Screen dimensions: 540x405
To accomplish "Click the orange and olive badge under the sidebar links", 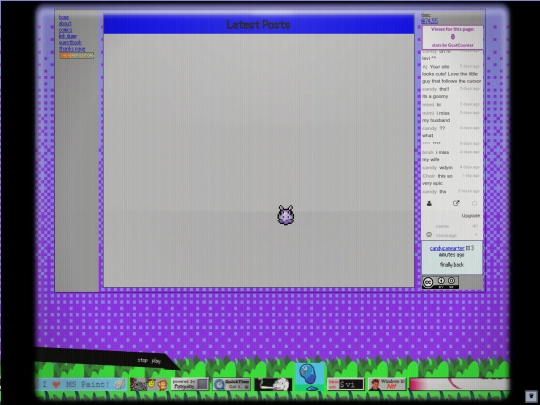I will [x=77, y=55].
